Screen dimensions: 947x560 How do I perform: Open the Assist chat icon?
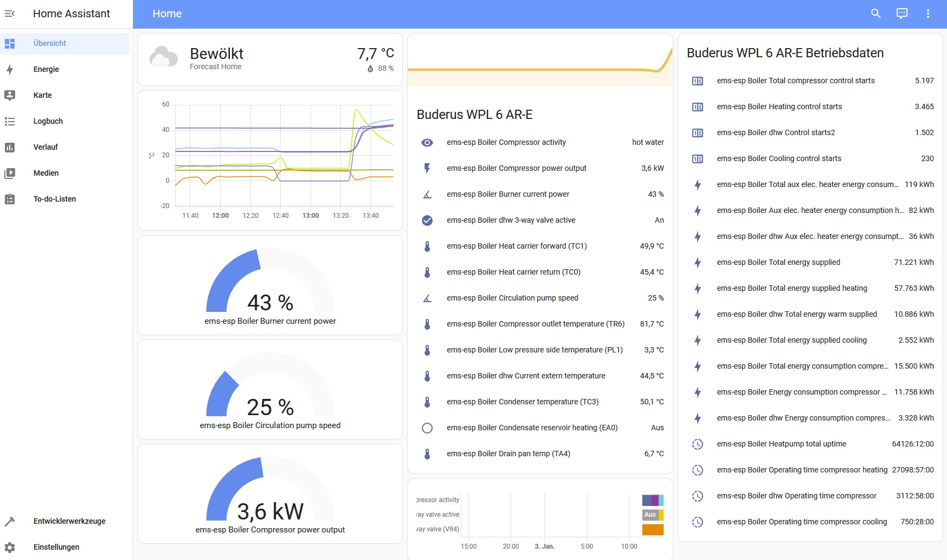pyautogui.click(x=902, y=14)
